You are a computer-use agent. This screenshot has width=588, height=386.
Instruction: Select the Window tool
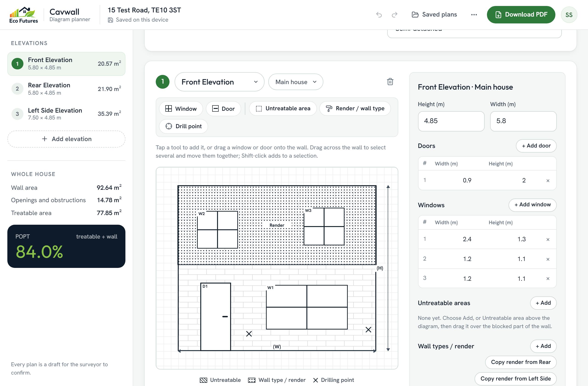[x=181, y=108]
